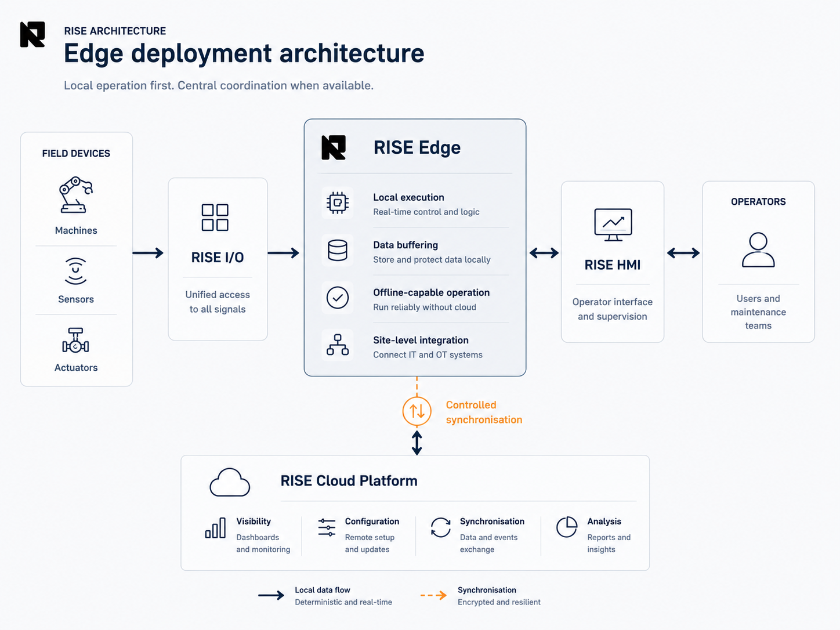The width and height of the screenshot is (840, 630).
Task: Select the Local execution chip icon
Action: pos(338,203)
